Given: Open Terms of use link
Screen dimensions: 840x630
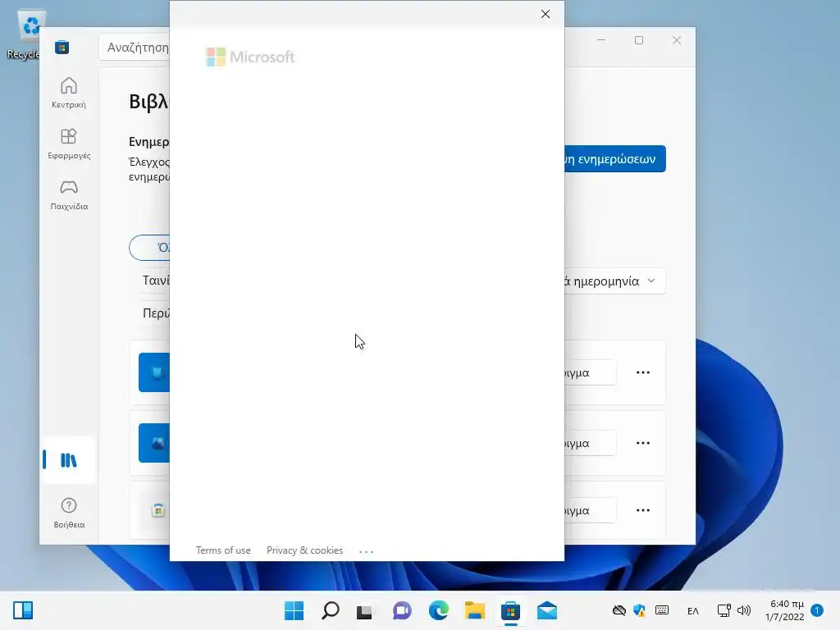Looking at the screenshot, I should [223, 550].
